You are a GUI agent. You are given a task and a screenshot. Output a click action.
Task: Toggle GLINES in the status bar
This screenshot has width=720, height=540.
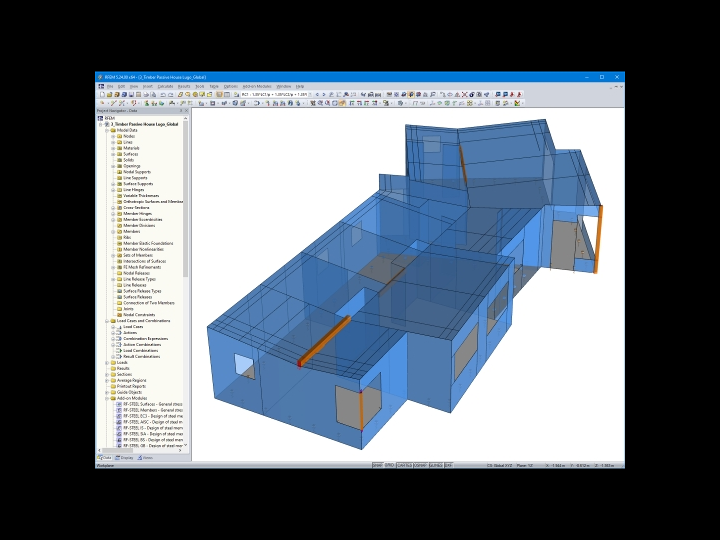click(436, 465)
